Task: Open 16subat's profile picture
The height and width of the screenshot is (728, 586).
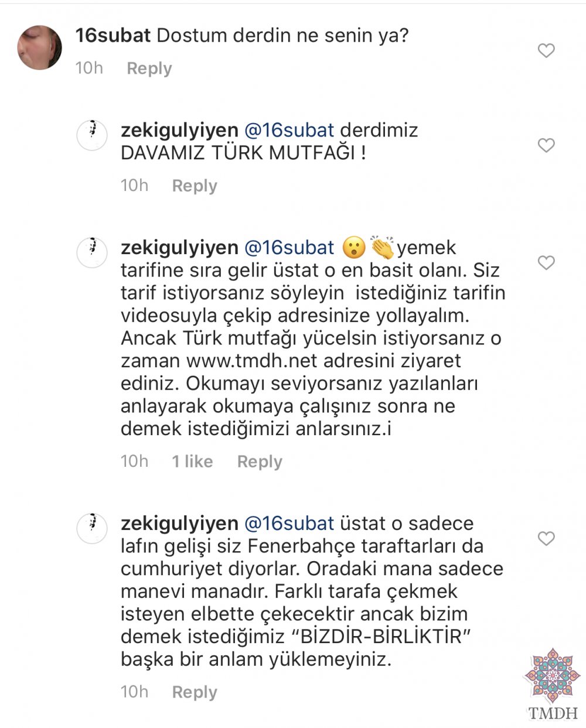Action: tap(40, 47)
